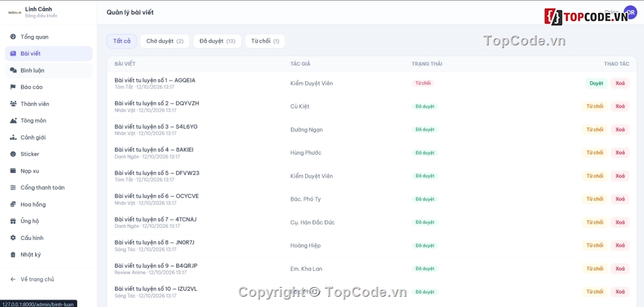The height and width of the screenshot is (307, 644).
Task: Reject post số 2 – DQYVZH
Action: (x=595, y=106)
